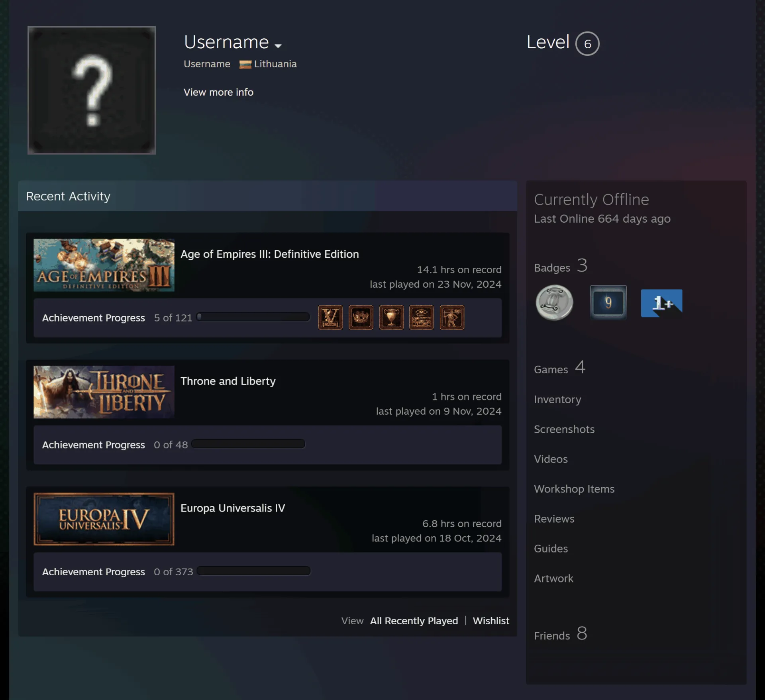765x700 pixels.
Task: Open the Inventory section
Action: [557, 400]
